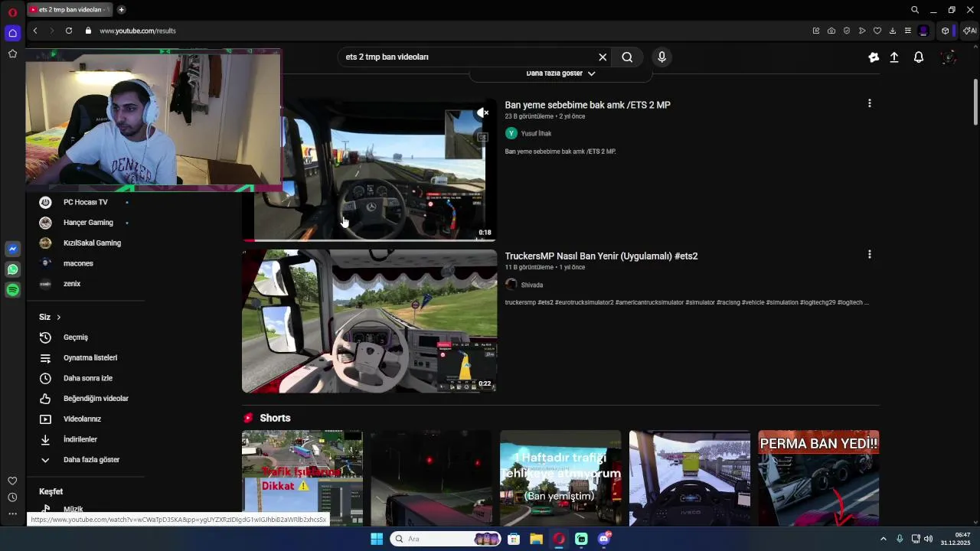Open the sidebar heart favorites icon

pos(12,481)
